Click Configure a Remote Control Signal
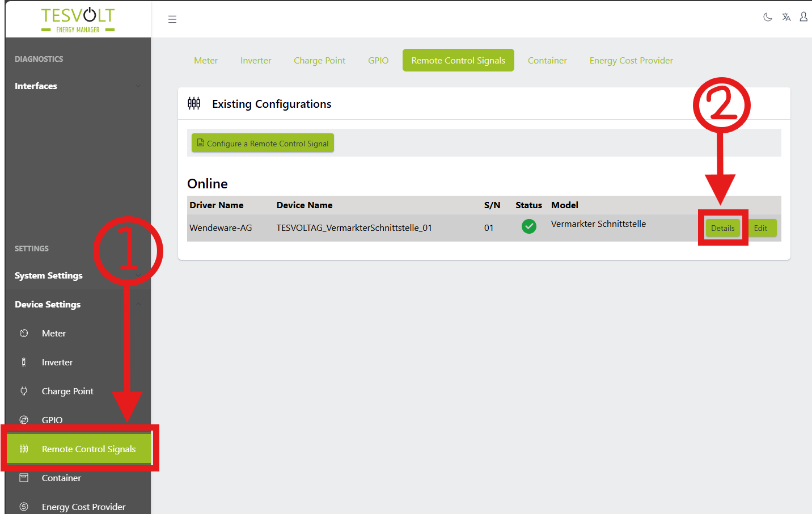Image resolution: width=812 pixels, height=514 pixels. (263, 144)
